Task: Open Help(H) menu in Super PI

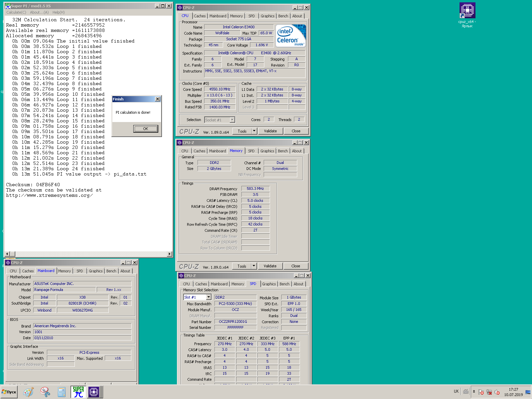Action: pyautogui.click(x=59, y=12)
